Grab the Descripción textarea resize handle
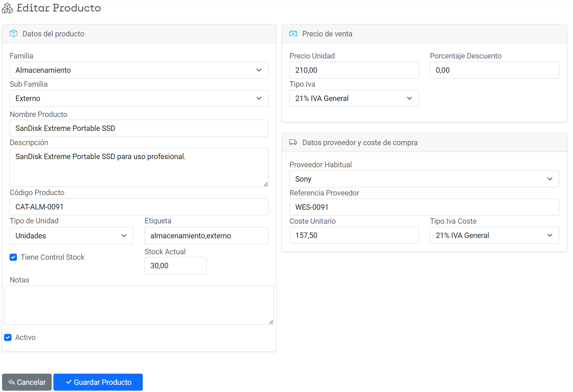The height and width of the screenshot is (392, 573). 265,184
